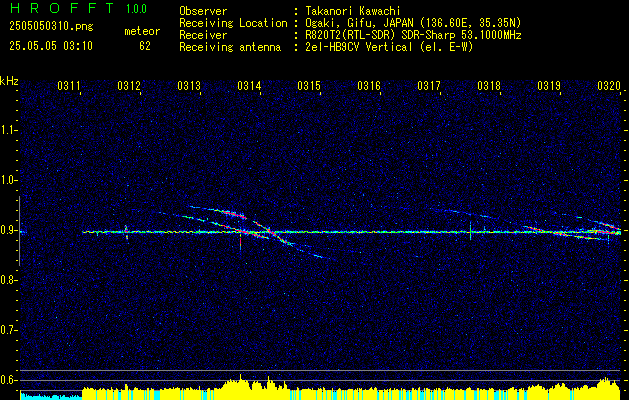Click the HROFFT 1.0.0 title text
Viewport: 629px width, 400px height.
click(79, 8)
